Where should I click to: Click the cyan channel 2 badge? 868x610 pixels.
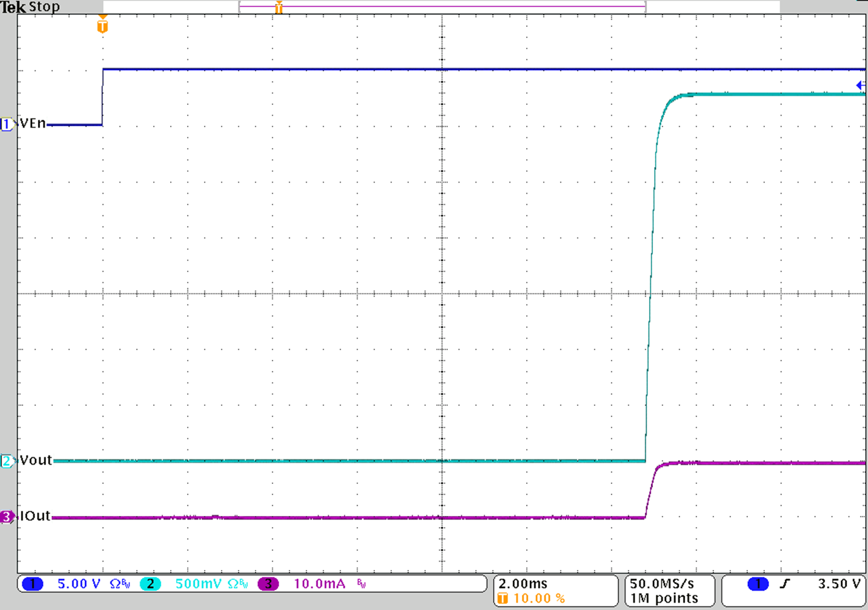point(150,584)
